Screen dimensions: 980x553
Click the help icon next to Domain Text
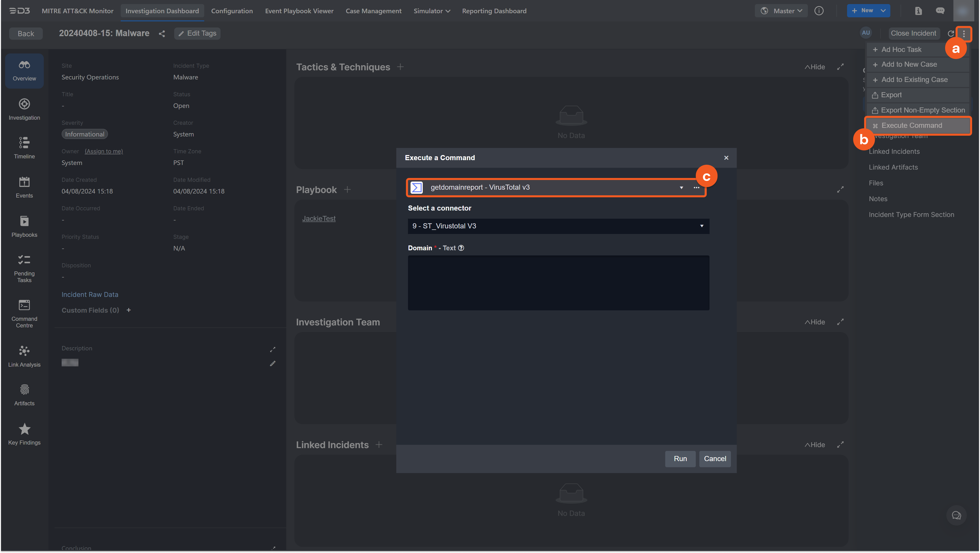pos(461,248)
